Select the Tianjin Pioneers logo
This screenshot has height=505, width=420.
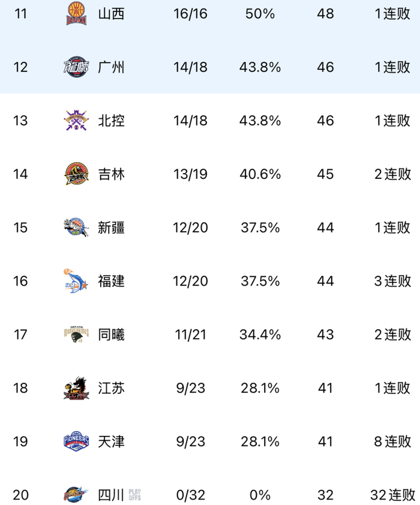(76, 441)
